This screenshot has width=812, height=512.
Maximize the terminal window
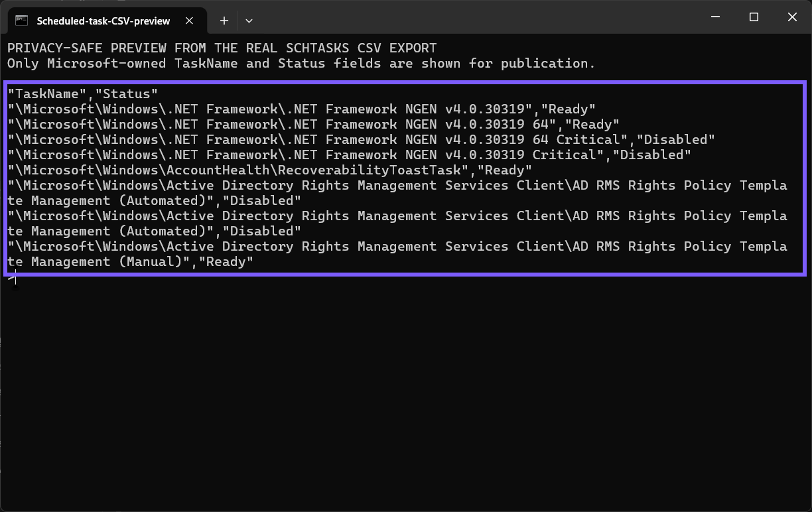[x=754, y=18]
